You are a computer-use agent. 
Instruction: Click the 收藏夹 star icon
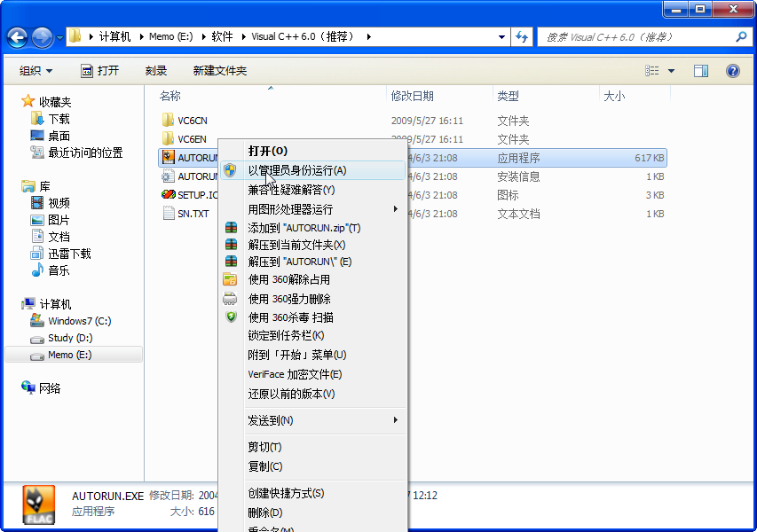pyautogui.click(x=28, y=101)
